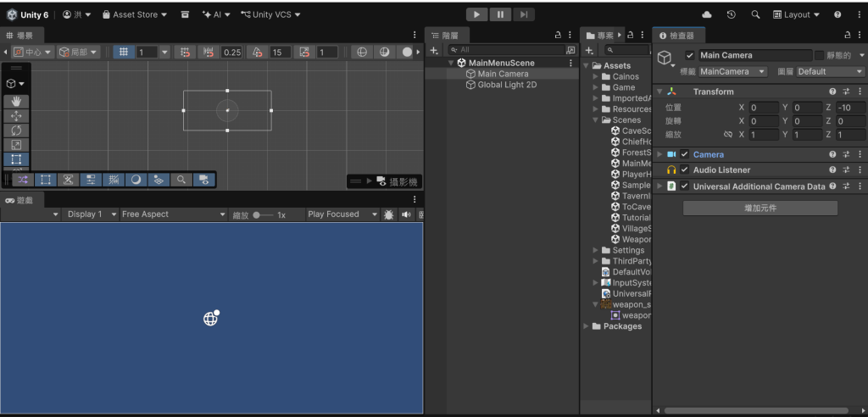Click the purple shuffle icon in scene overlay bar
The width and height of the screenshot is (868, 417).
pos(23,180)
